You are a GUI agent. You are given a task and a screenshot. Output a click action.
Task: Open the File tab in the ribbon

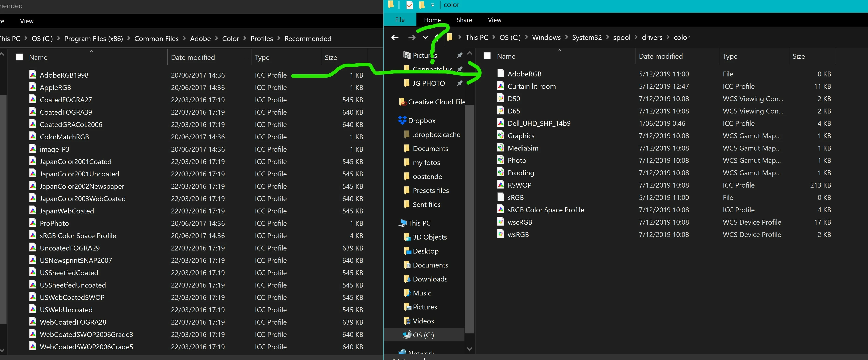pyautogui.click(x=400, y=20)
